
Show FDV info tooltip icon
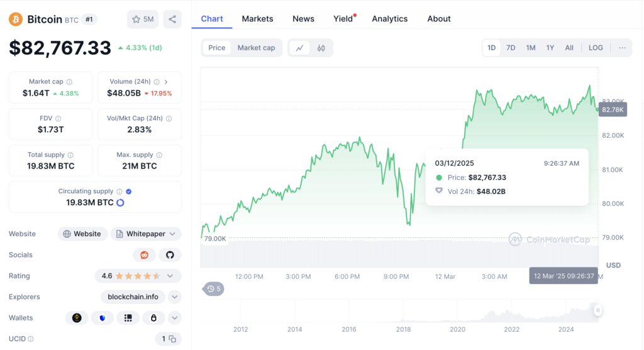pyautogui.click(x=58, y=118)
